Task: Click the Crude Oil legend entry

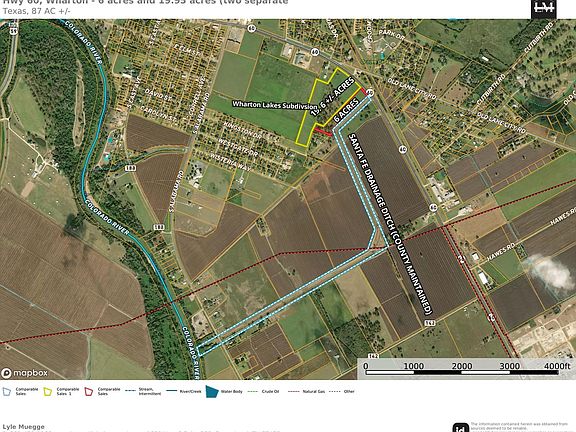Action: click(264, 392)
